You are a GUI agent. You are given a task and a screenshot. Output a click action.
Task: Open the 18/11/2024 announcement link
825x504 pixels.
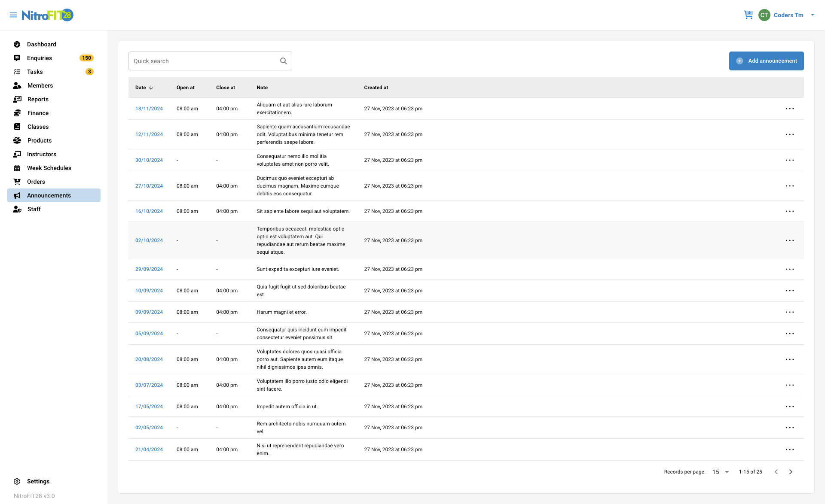click(x=149, y=109)
